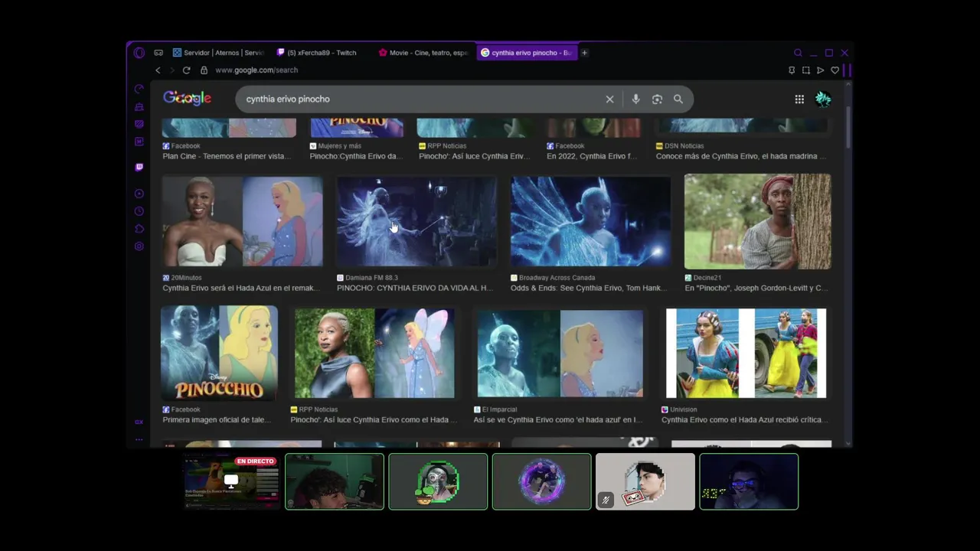This screenshot has width=980, height=551.
Task: Go back with the browser back arrow
Action: [x=158, y=70]
